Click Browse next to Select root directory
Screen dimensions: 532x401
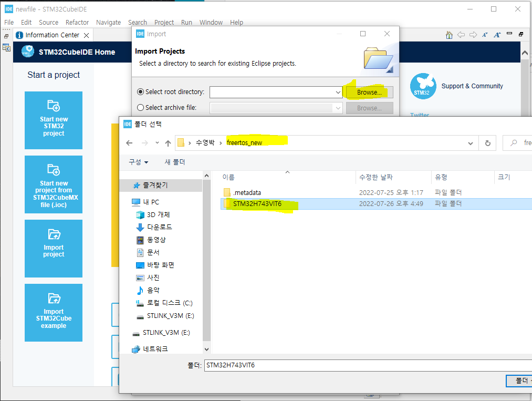pyautogui.click(x=370, y=92)
